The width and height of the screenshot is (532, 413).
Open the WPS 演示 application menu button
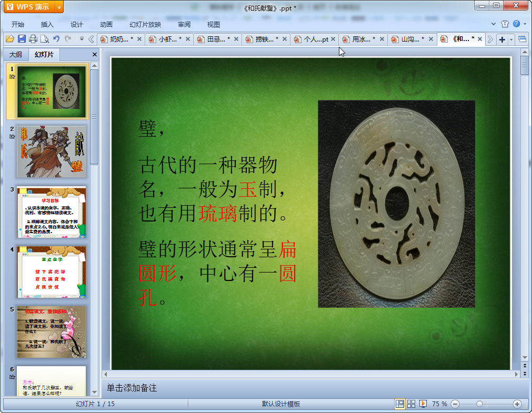pyautogui.click(x=29, y=7)
